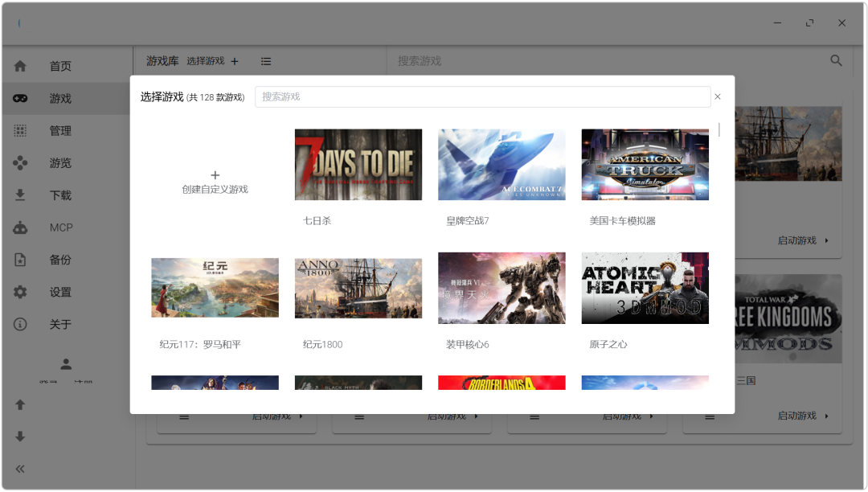Click the dialog's vertical scrollbar
The image size is (868, 492).
(719, 129)
